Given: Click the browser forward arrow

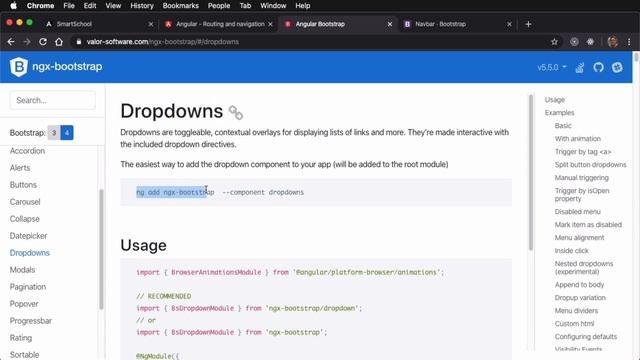Looking at the screenshot, I should tap(27, 42).
